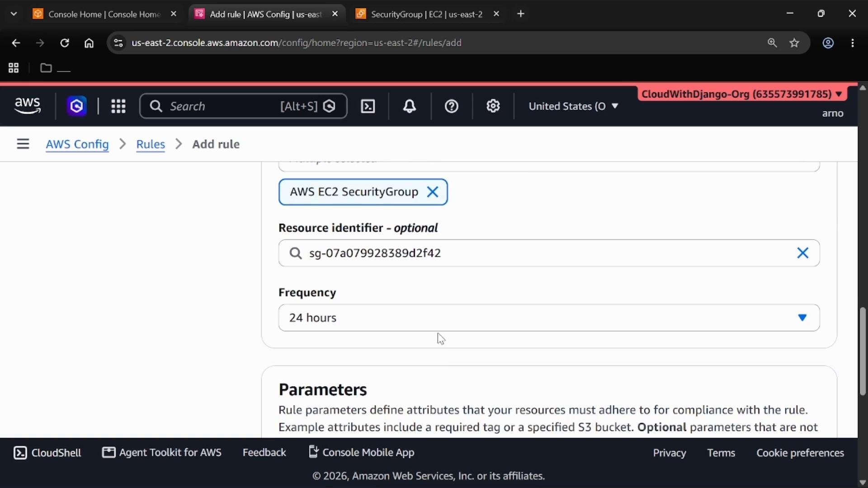The height and width of the screenshot is (488, 868).
Task: Click the CloudShell icon in top navigation
Action: 368,106
